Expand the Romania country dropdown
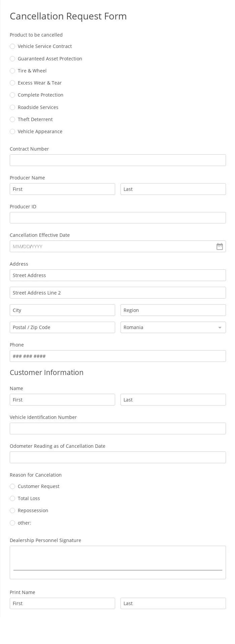 (173, 327)
